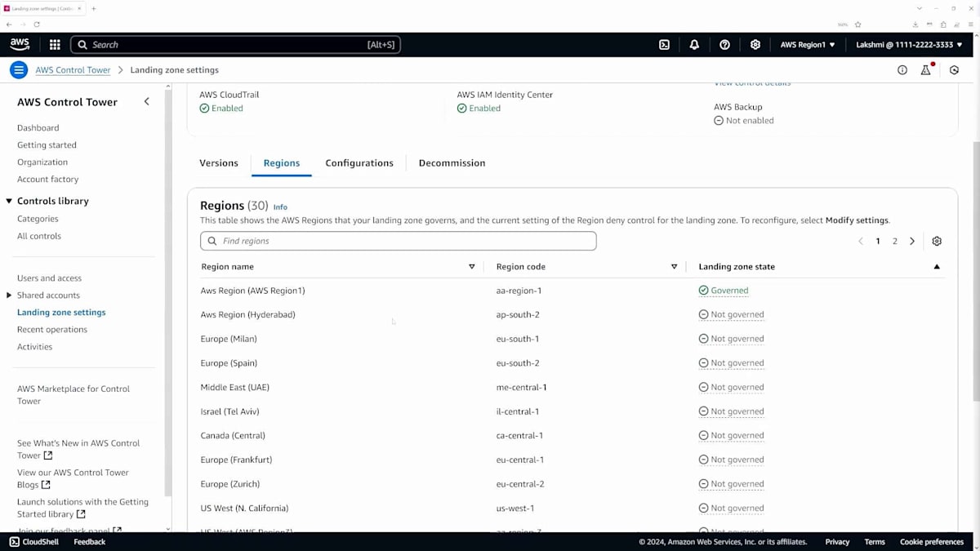Open the Info link beside Regions
This screenshot has height=551, width=980.
[x=280, y=207]
